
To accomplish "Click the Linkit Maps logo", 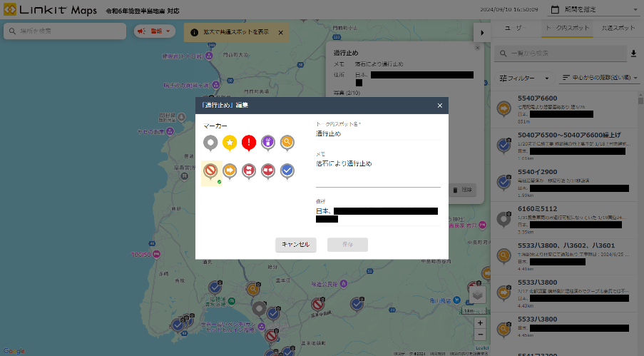I will pos(50,10).
